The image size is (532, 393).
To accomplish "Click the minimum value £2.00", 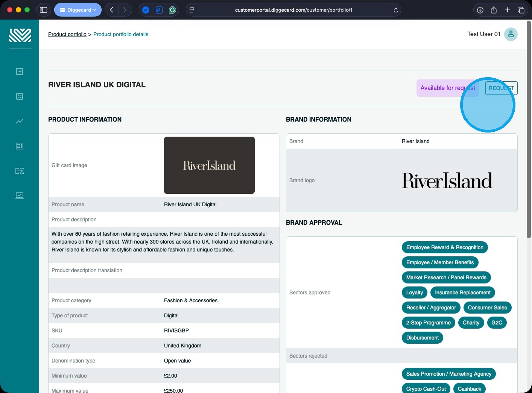I will click(x=170, y=376).
